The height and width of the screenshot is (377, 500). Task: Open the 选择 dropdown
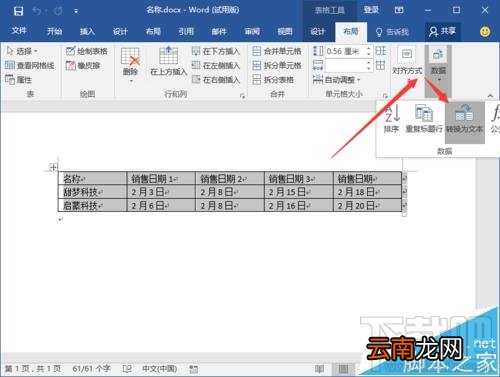pos(22,51)
